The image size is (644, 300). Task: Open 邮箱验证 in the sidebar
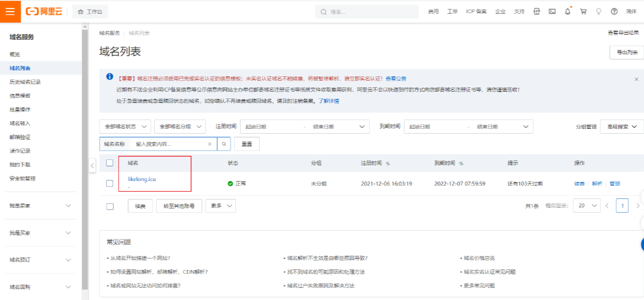[20, 137]
